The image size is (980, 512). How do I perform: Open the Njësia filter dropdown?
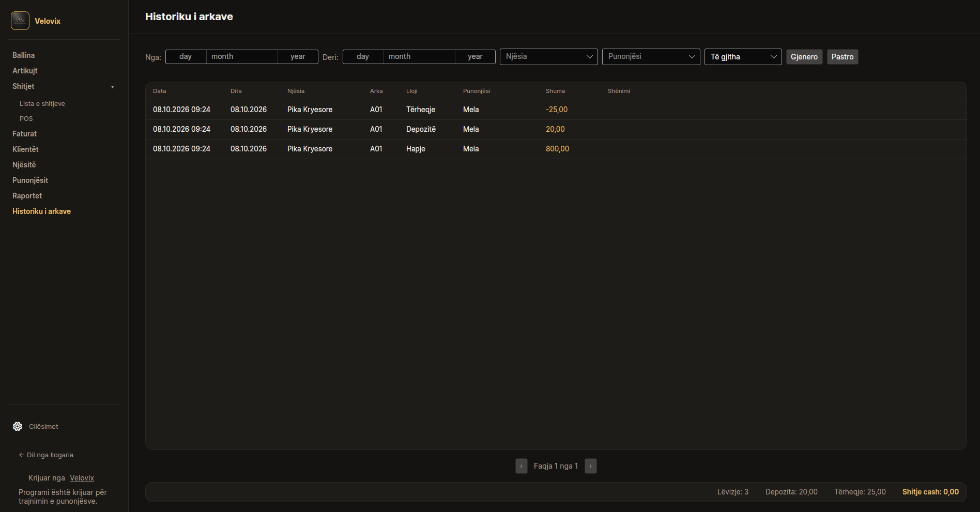[x=549, y=57]
